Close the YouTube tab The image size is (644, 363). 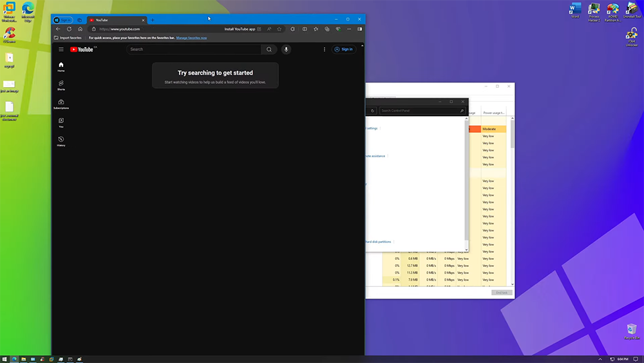(143, 20)
